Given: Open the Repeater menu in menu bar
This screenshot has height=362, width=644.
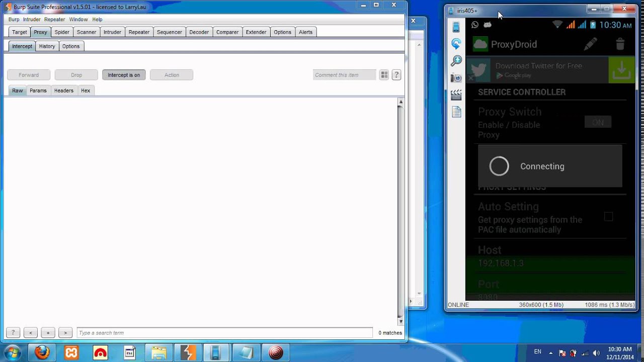Looking at the screenshot, I should pyautogui.click(x=54, y=20).
